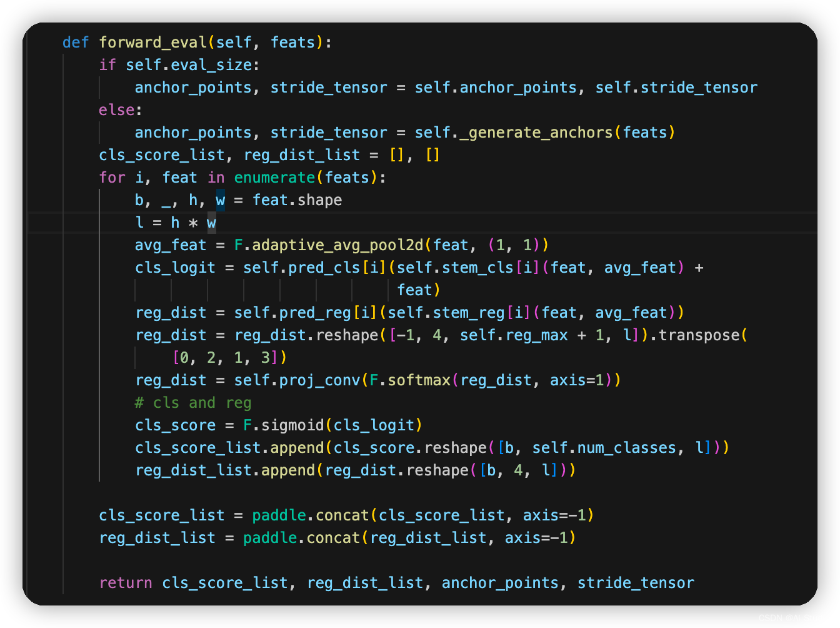Image resolution: width=840 pixels, height=628 pixels.
Task: Click the transpose method call
Action: coord(699,335)
